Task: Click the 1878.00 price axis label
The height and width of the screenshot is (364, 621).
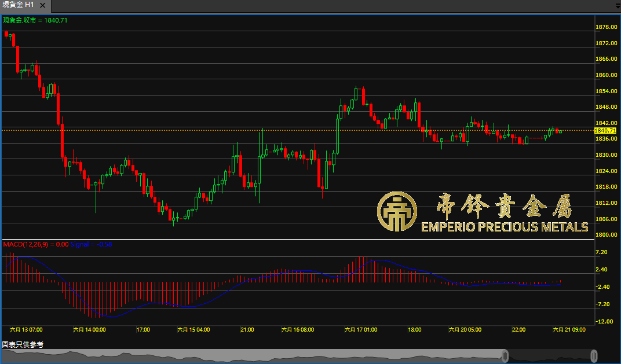Action: (x=605, y=27)
